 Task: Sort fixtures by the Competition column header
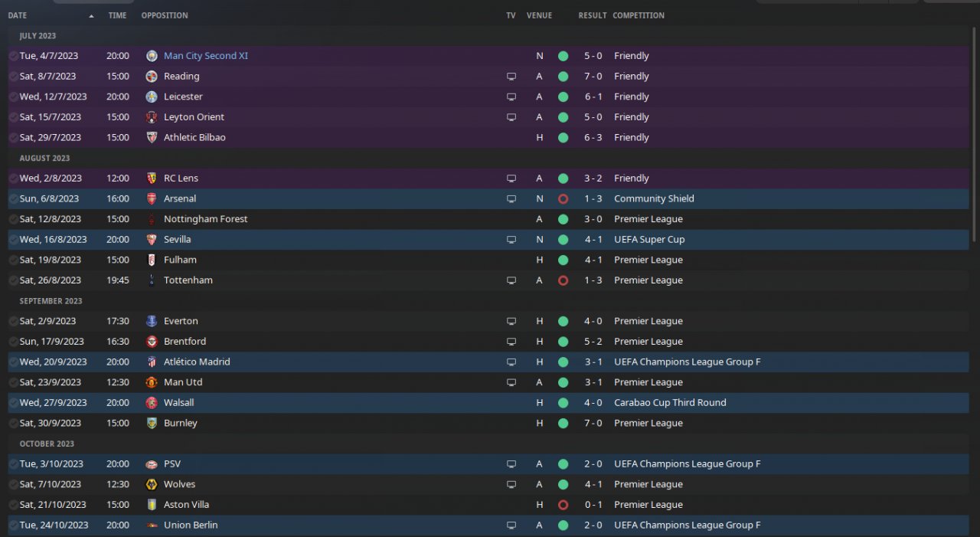click(639, 15)
